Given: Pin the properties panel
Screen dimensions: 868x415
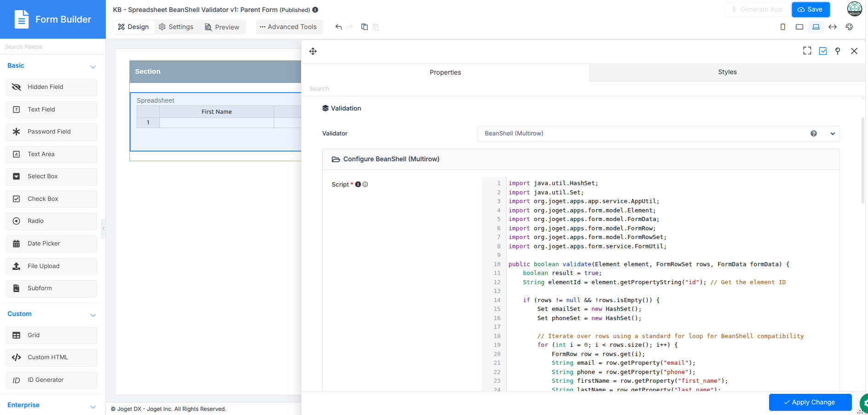Looking at the screenshot, I should click(x=838, y=51).
